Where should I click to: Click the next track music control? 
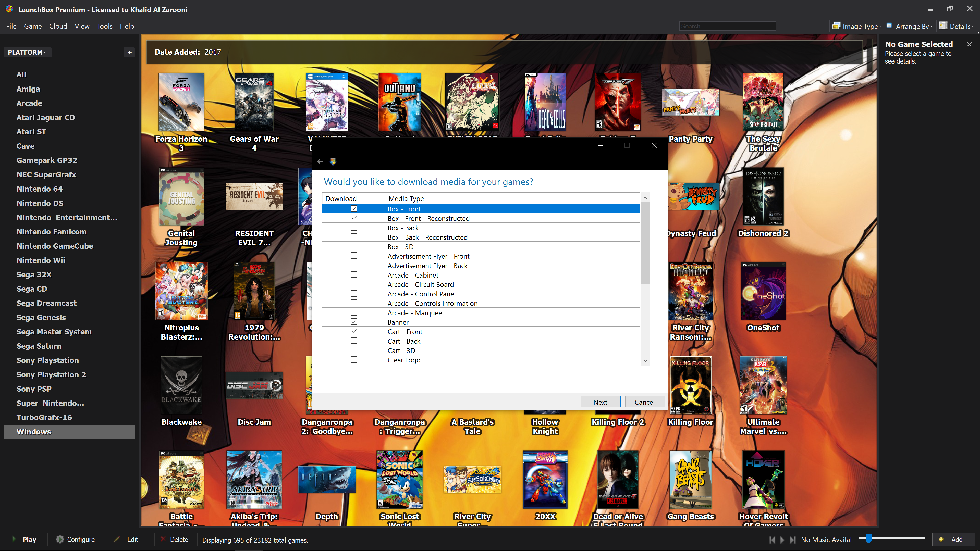click(792, 540)
